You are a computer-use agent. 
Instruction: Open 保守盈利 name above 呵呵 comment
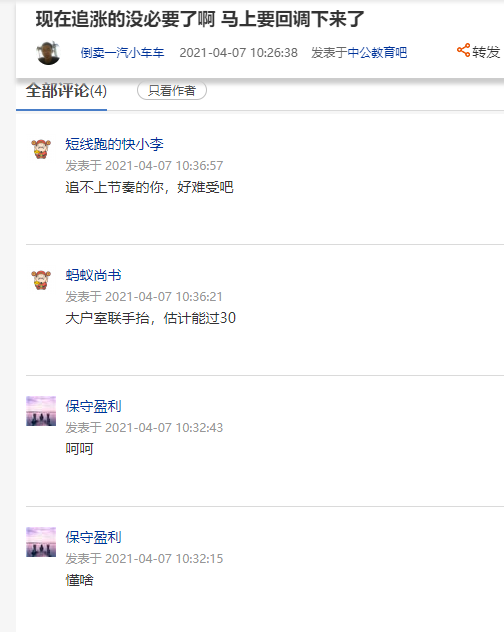[x=93, y=406]
